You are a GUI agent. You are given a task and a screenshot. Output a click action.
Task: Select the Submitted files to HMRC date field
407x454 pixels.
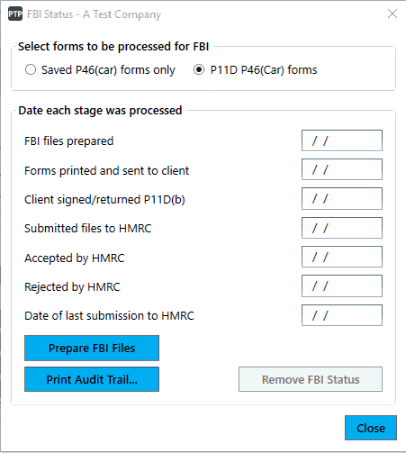tap(342, 228)
